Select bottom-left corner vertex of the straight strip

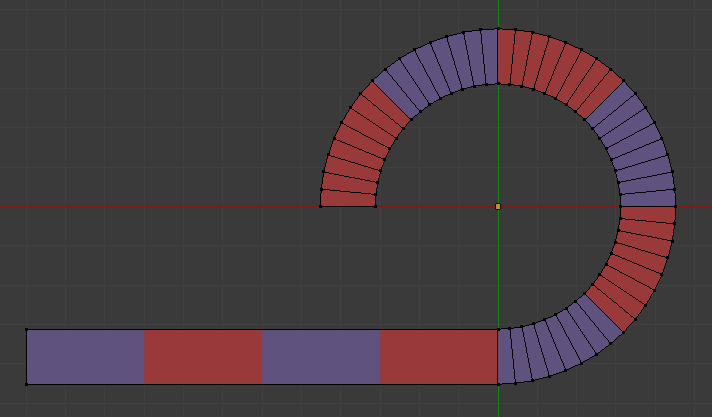point(26,385)
